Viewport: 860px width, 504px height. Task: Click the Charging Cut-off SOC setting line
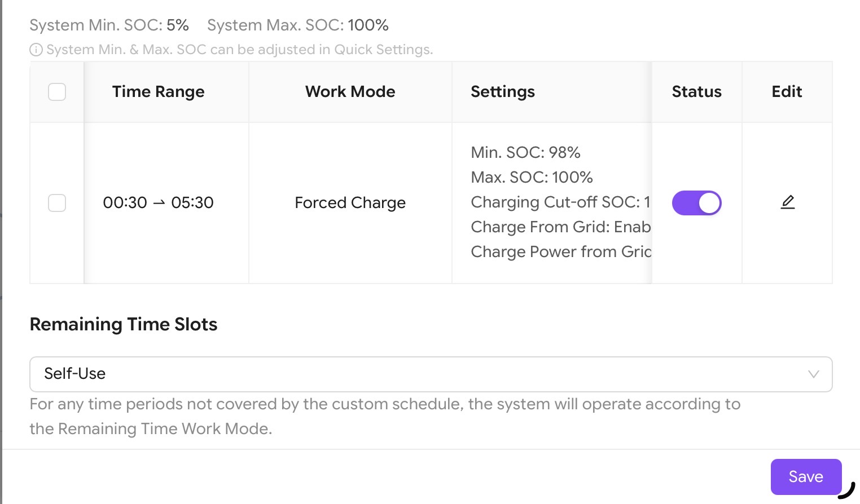point(560,202)
